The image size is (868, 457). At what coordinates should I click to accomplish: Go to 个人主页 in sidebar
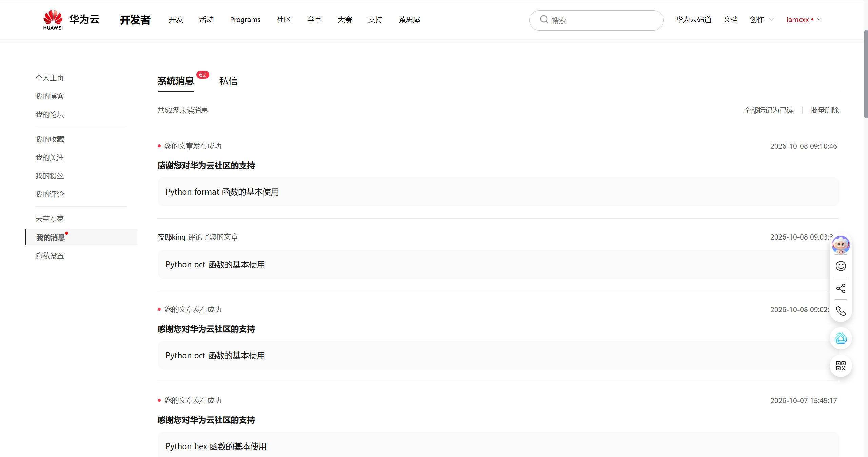[50, 78]
